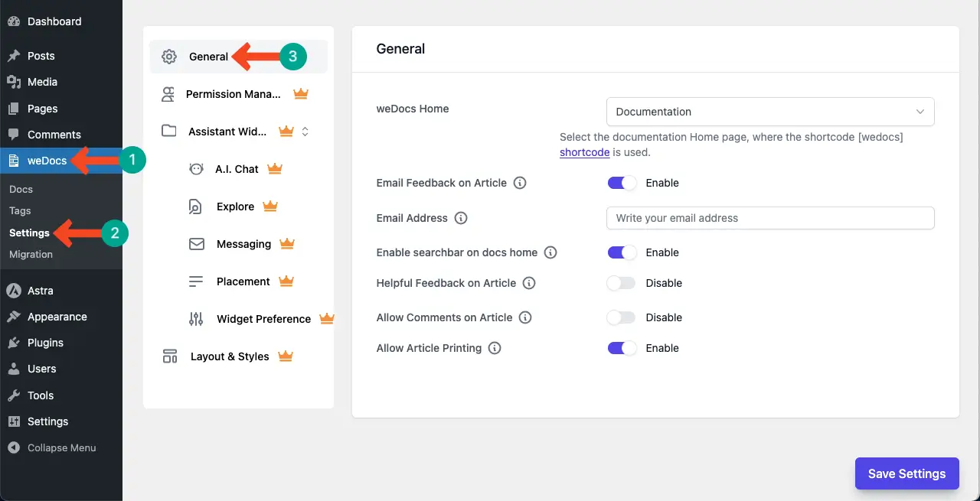Click info icon beside Email Feedback on Article
The image size is (980, 501).
click(520, 183)
